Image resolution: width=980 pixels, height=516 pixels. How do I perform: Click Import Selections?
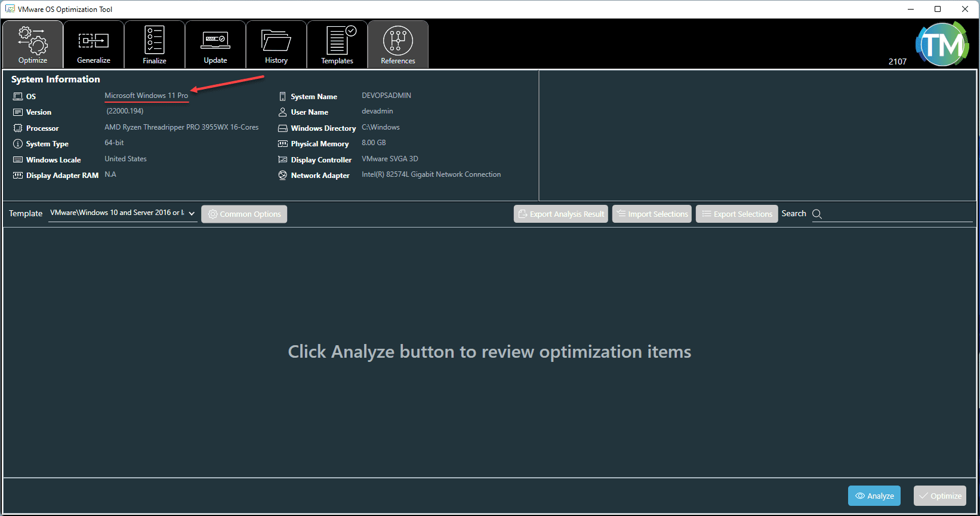pos(652,214)
